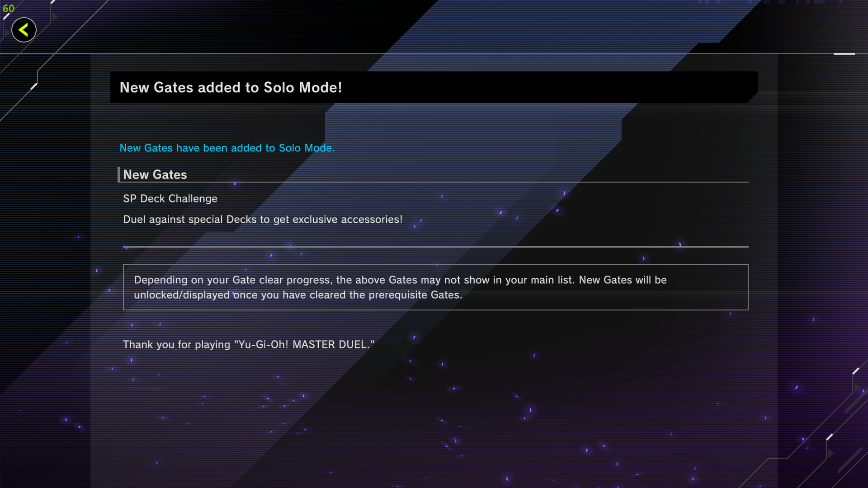Click the "Thank you for playing" message
Viewport: 868px width, 488px height.
tap(249, 345)
